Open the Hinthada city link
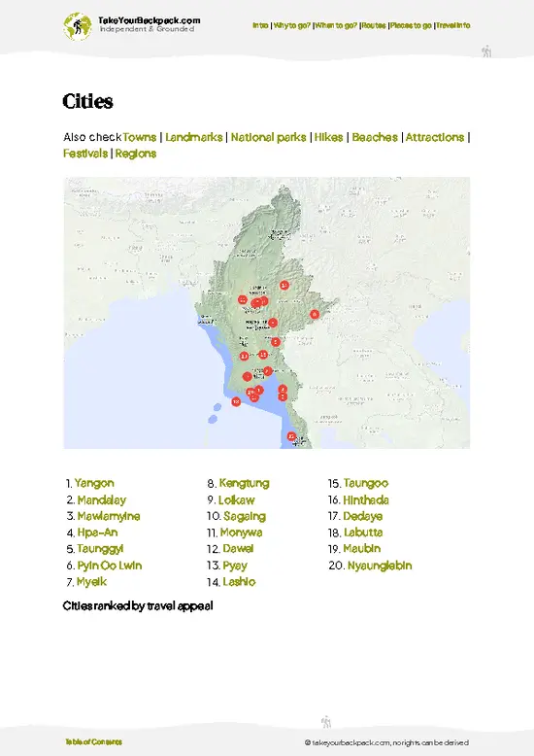534x756 pixels. [366, 500]
